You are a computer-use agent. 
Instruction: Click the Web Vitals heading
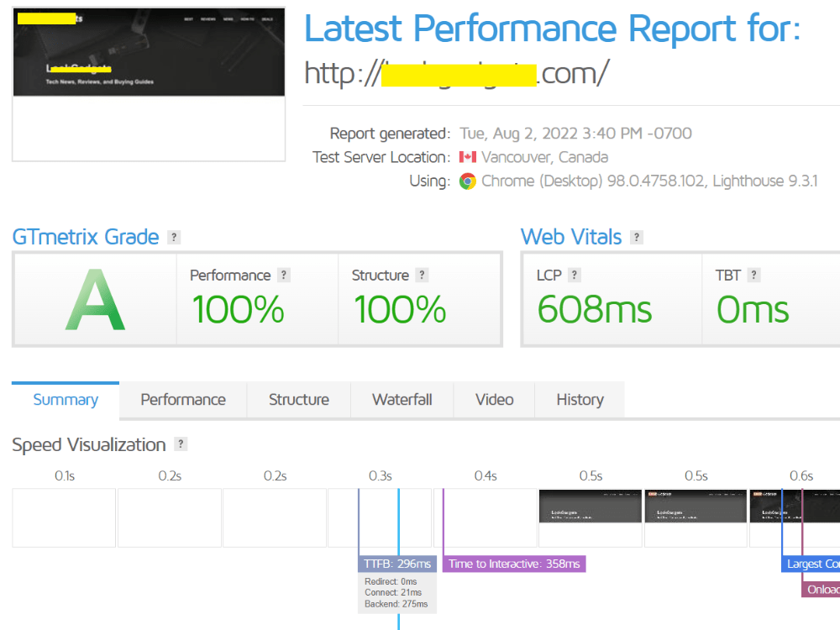pyautogui.click(x=571, y=237)
